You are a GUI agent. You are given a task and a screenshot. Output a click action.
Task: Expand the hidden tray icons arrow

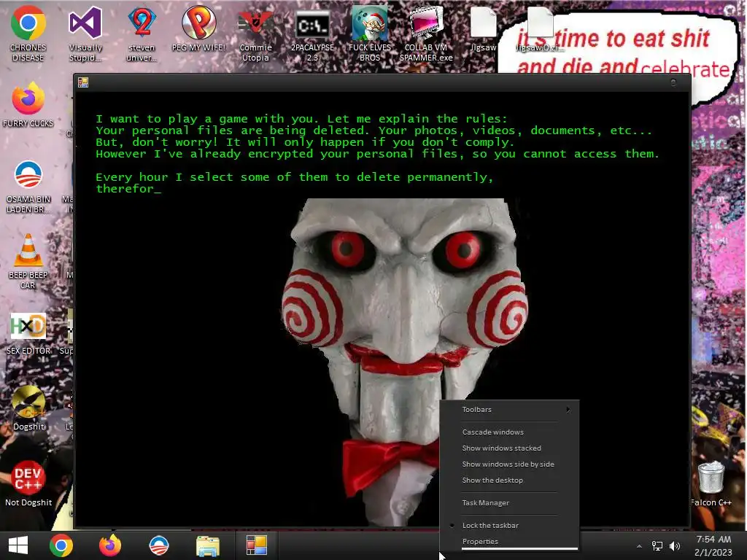pos(639,546)
